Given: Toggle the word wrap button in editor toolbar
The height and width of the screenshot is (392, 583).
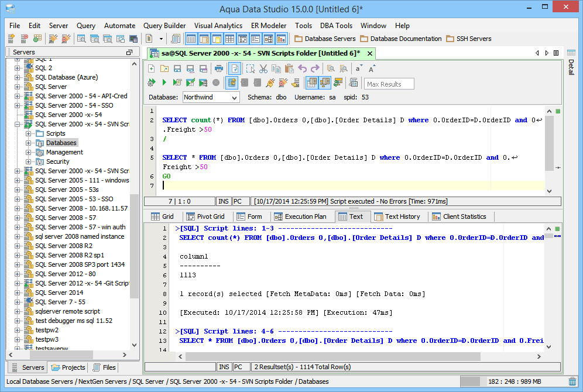Looking at the screenshot, I should 234,68.
